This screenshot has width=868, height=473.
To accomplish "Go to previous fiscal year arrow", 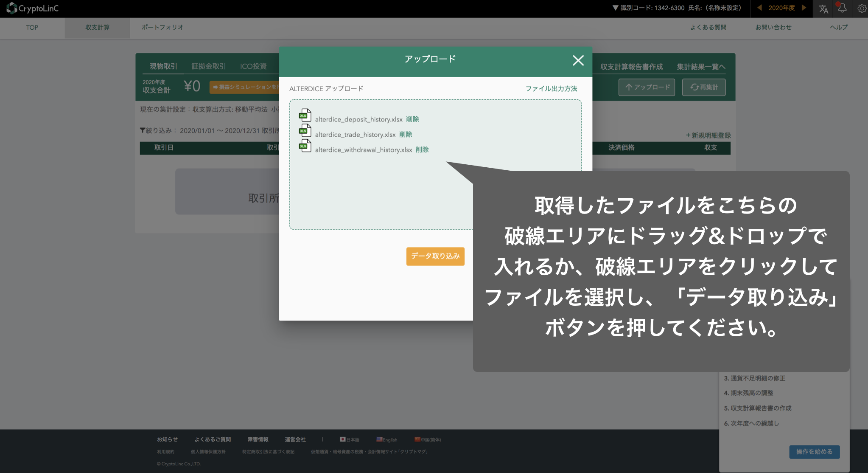I will [x=759, y=8].
